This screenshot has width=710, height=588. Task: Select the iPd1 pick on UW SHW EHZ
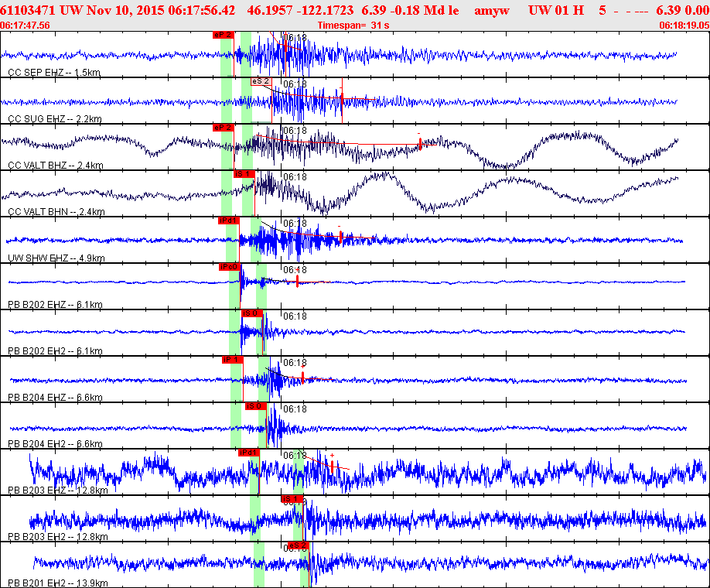(228, 220)
